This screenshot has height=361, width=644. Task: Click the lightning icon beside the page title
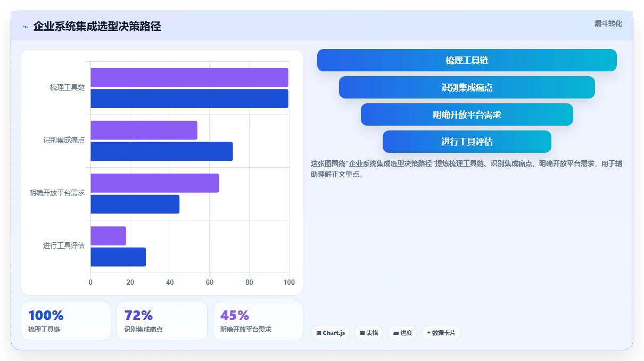click(x=25, y=27)
